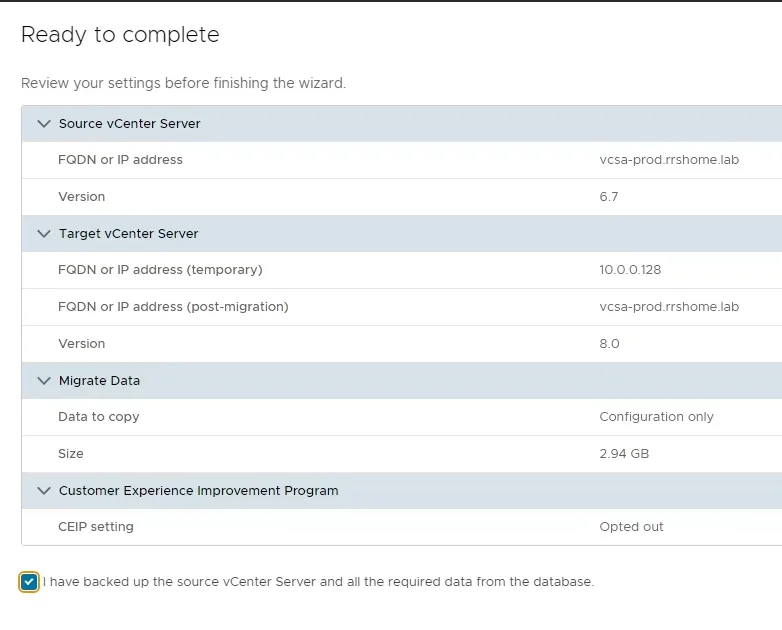
Task: Collapse the Target vCenter Server section chevron
Action: click(43, 234)
